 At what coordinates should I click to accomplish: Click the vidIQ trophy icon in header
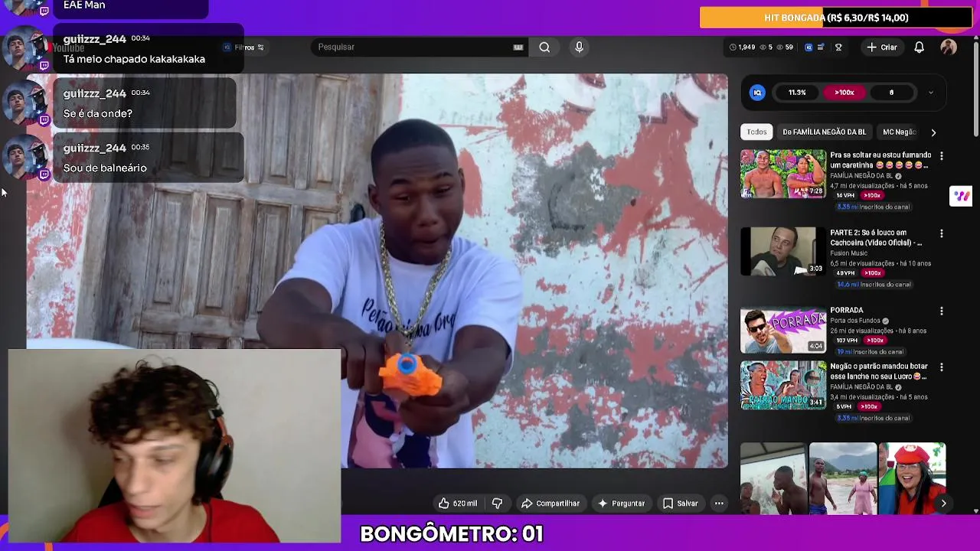coord(838,47)
